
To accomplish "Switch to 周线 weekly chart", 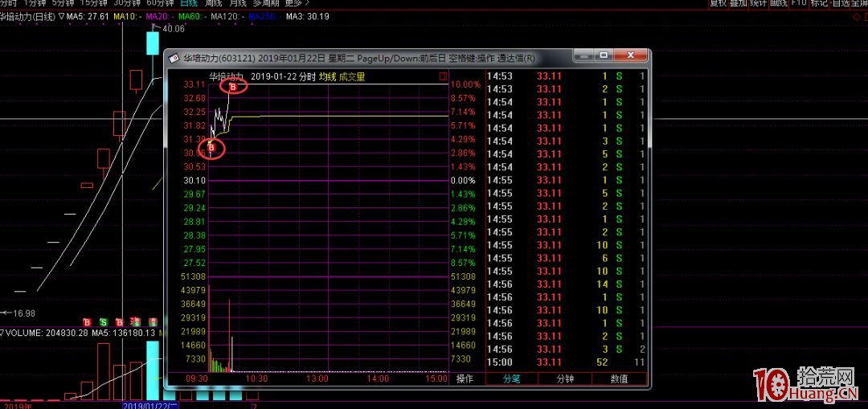I will click(213, 3).
